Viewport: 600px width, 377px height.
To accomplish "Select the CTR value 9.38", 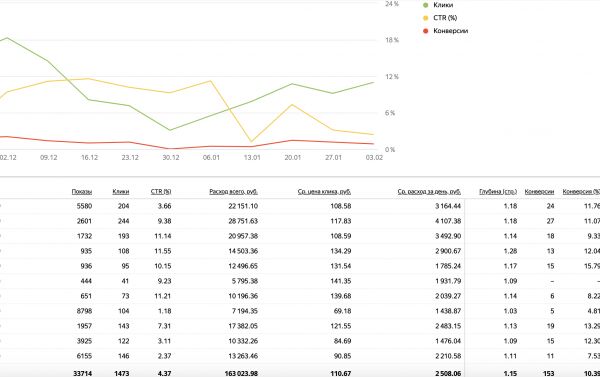I will click(x=164, y=221).
